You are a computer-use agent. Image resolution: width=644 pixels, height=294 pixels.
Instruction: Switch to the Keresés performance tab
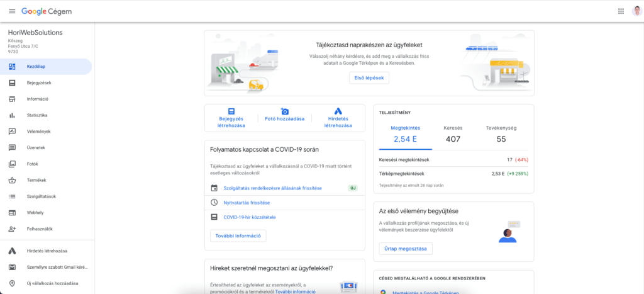point(453,134)
